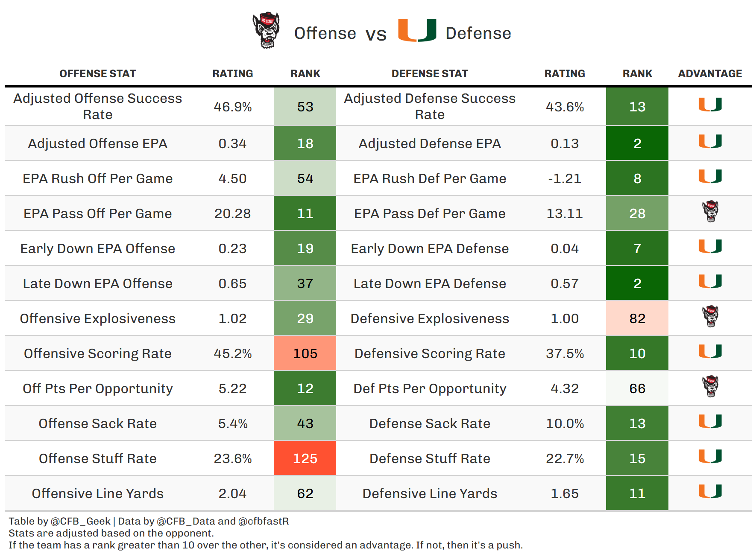Select NC State logo in Pts Per Opportunity row
Image resolution: width=756 pixels, height=560 pixels.
[x=710, y=386]
